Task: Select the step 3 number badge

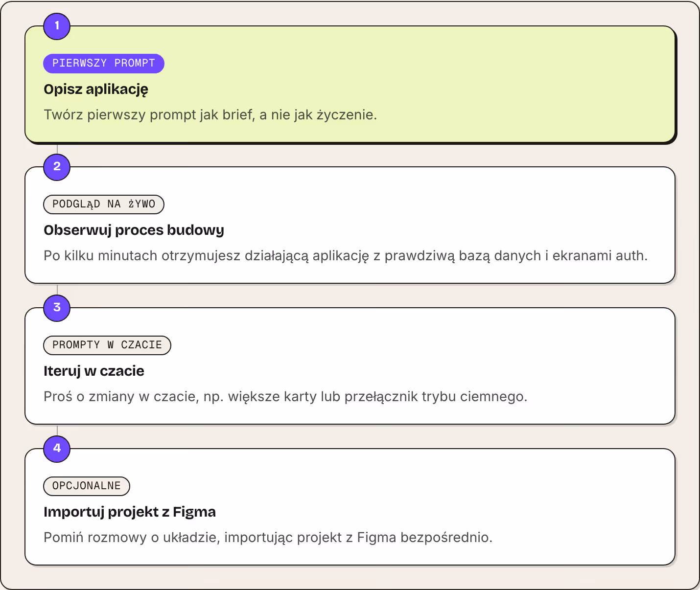Action: pos(57,308)
